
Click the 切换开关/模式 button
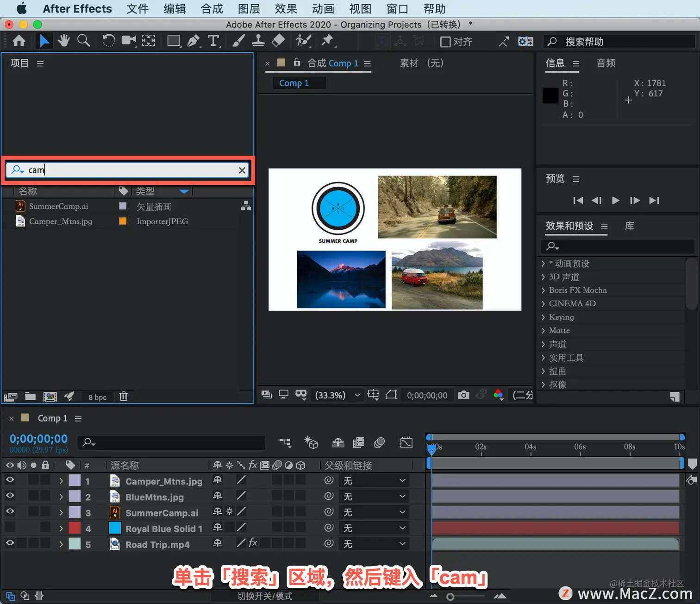[x=265, y=596]
